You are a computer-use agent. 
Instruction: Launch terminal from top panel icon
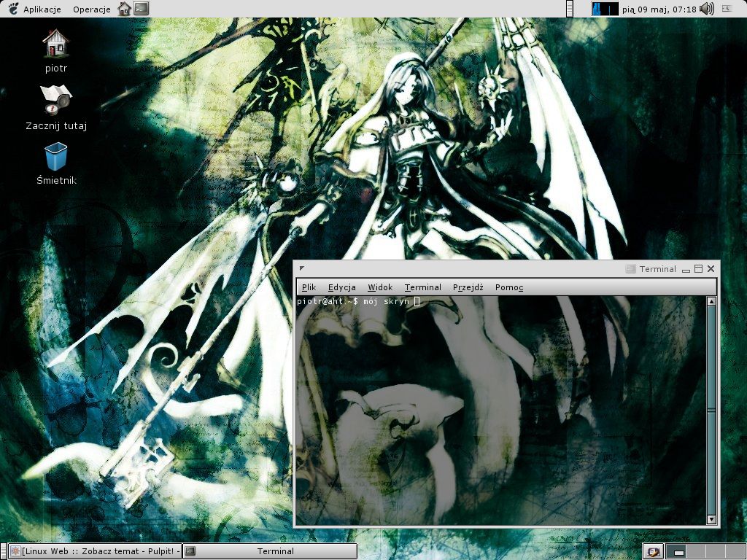point(141,8)
